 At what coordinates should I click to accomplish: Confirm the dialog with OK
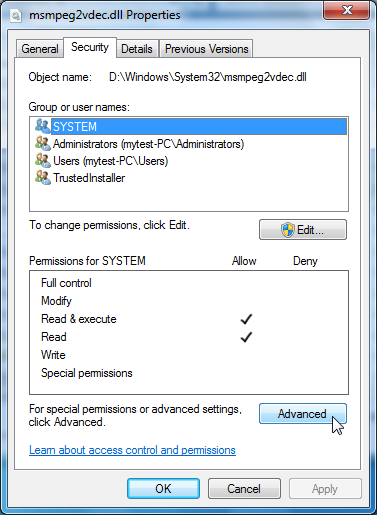tap(163, 489)
